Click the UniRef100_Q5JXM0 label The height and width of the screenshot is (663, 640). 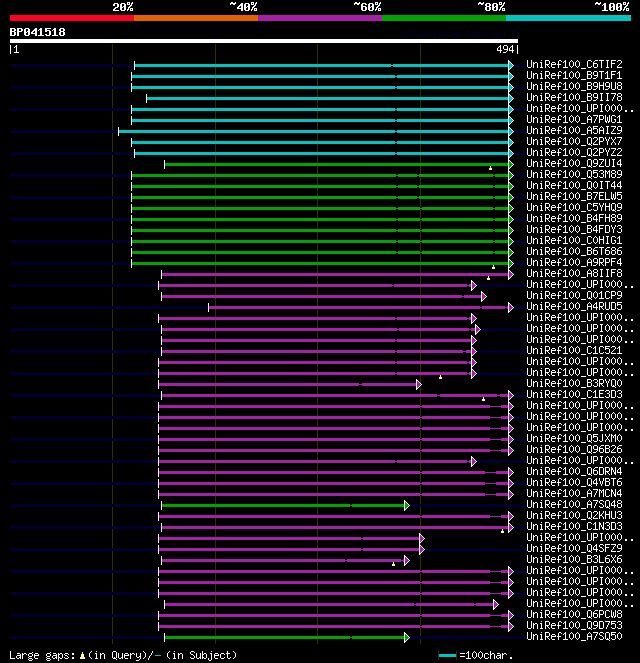click(x=574, y=438)
